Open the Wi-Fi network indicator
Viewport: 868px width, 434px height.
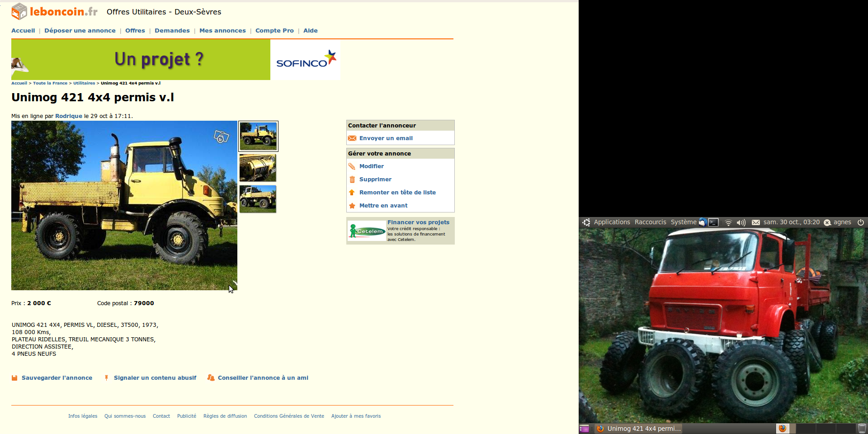pos(728,222)
